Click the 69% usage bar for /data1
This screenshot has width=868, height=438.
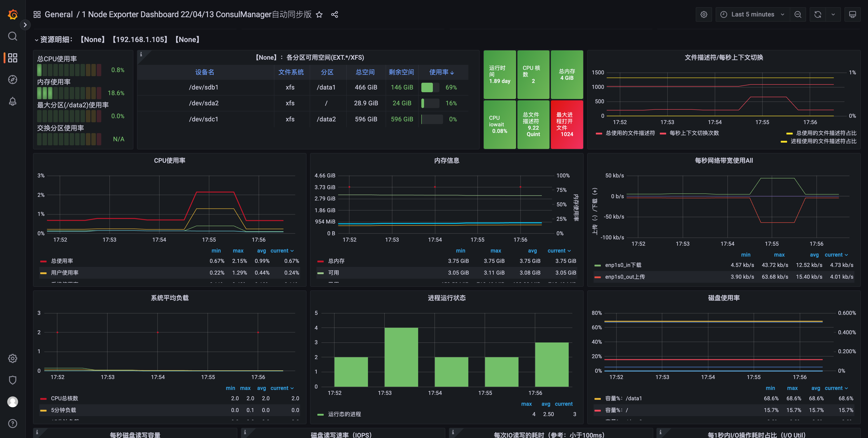(430, 88)
